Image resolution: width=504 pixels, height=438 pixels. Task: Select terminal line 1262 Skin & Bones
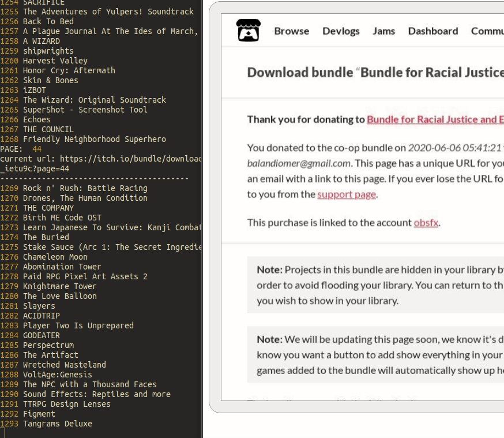39,80
